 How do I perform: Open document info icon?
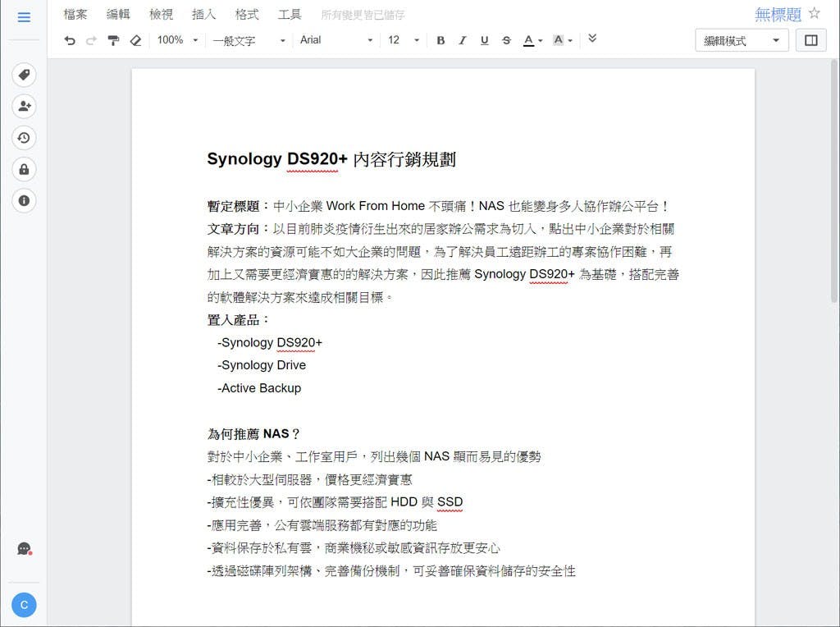coord(24,200)
